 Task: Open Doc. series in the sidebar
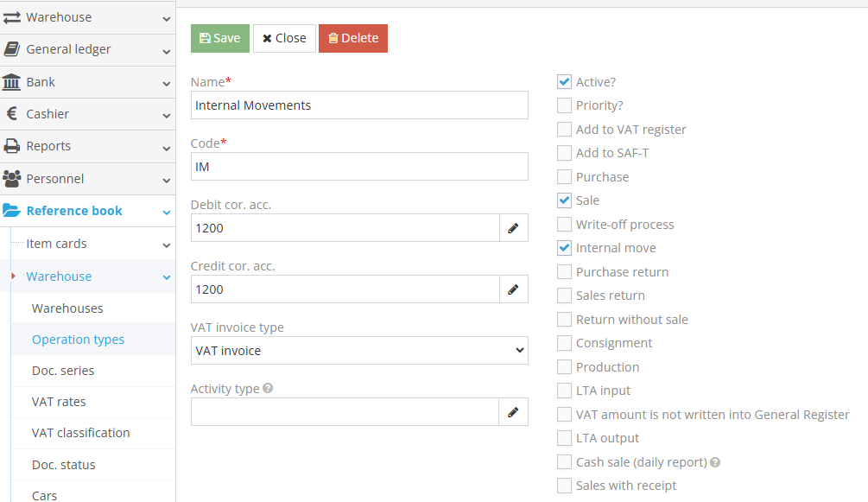click(x=63, y=371)
